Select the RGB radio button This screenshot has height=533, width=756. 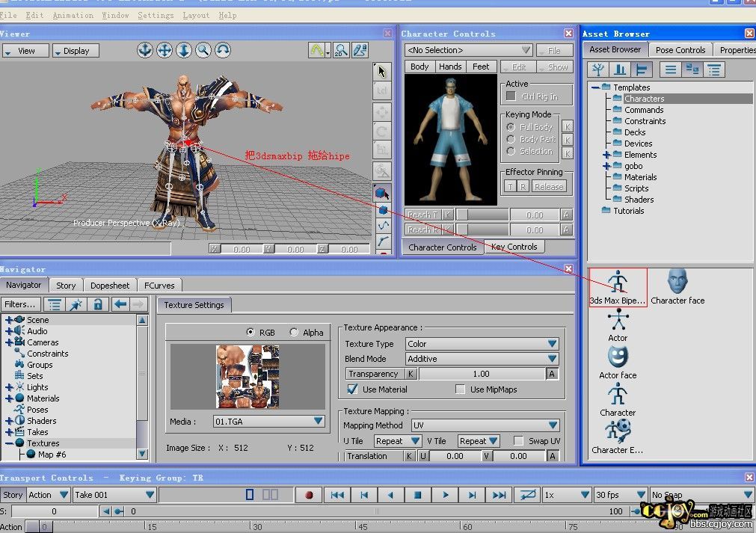[x=251, y=332]
